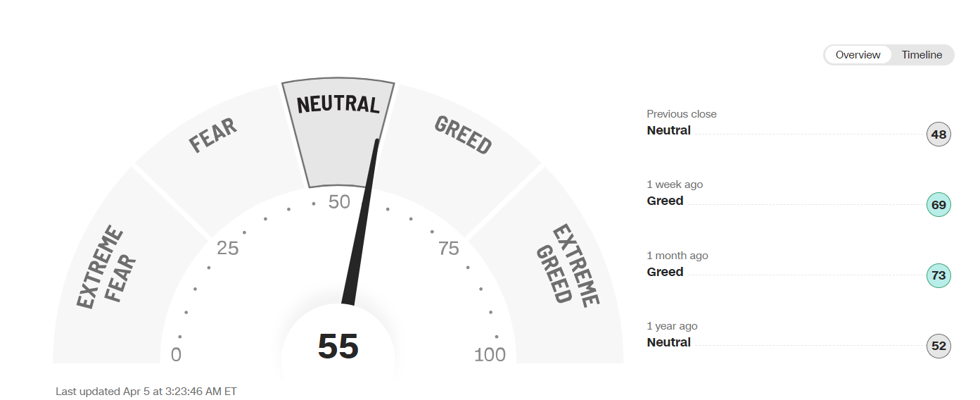Click the current index value 55
This screenshot has width=980, height=400.
(x=338, y=346)
